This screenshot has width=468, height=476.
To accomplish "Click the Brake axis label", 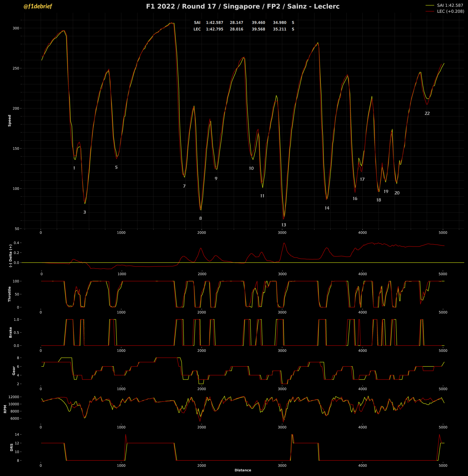I will click(10, 332).
